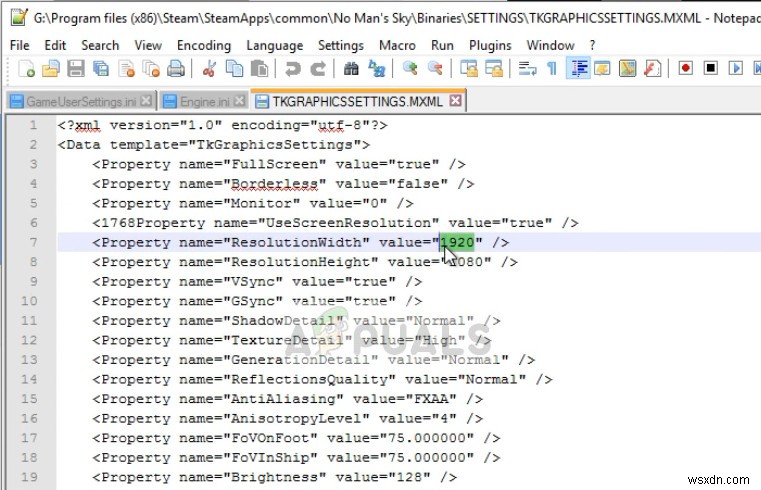This screenshot has height=490, width=761.
Task: Open the Macro menu
Action: pyautogui.click(x=397, y=46)
